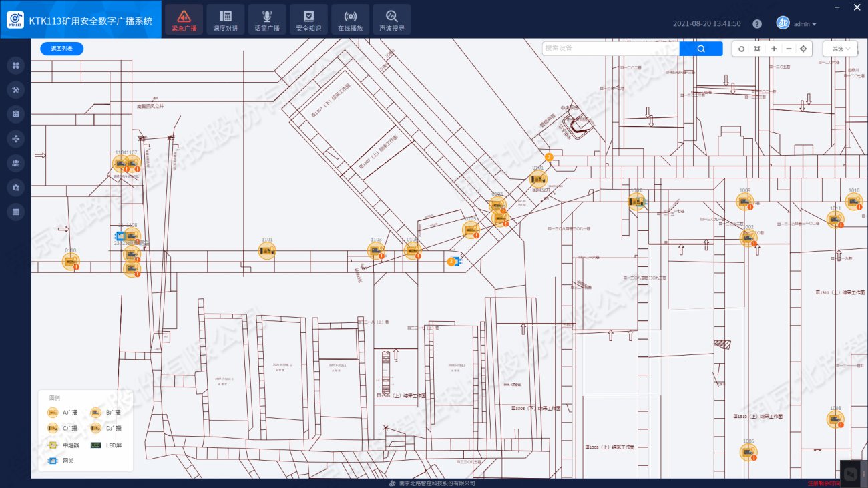Select broadcast device 1101 on the map
The width and height of the screenshot is (868, 488).
(267, 251)
